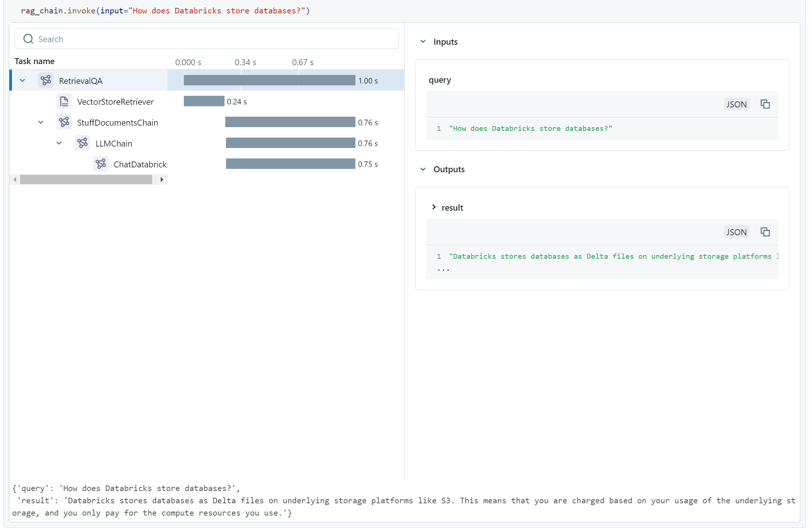The image size is (810, 532).
Task: Select the VectorStoreRetriever span row
Action: (x=115, y=101)
